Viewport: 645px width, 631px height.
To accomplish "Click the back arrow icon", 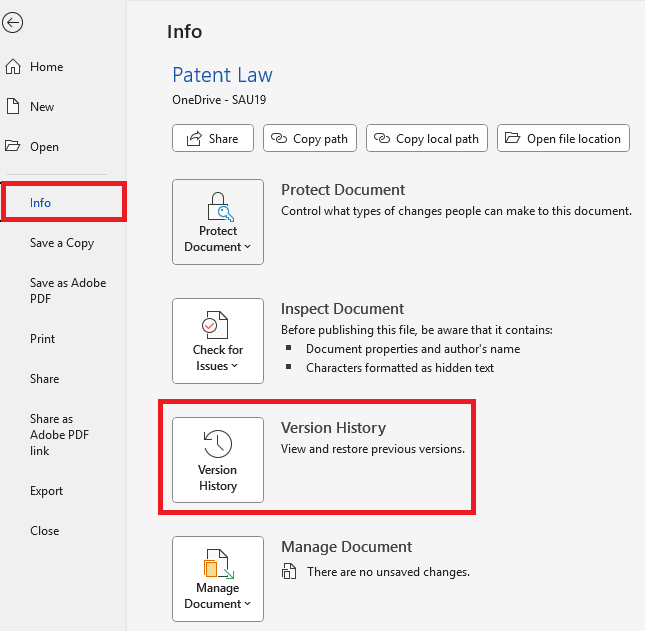I will 13,23.
